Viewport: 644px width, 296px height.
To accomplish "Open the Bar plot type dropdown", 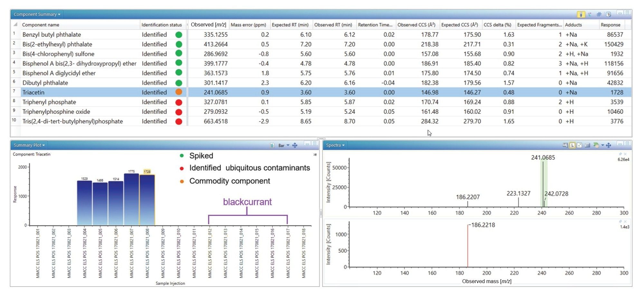I will point(288,145).
